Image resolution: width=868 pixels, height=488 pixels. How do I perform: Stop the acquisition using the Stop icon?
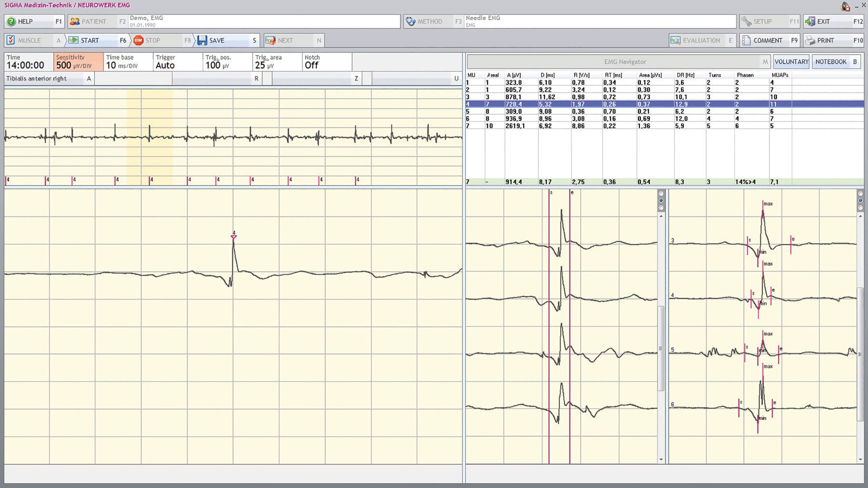pyautogui.click(x=139, y=40)
